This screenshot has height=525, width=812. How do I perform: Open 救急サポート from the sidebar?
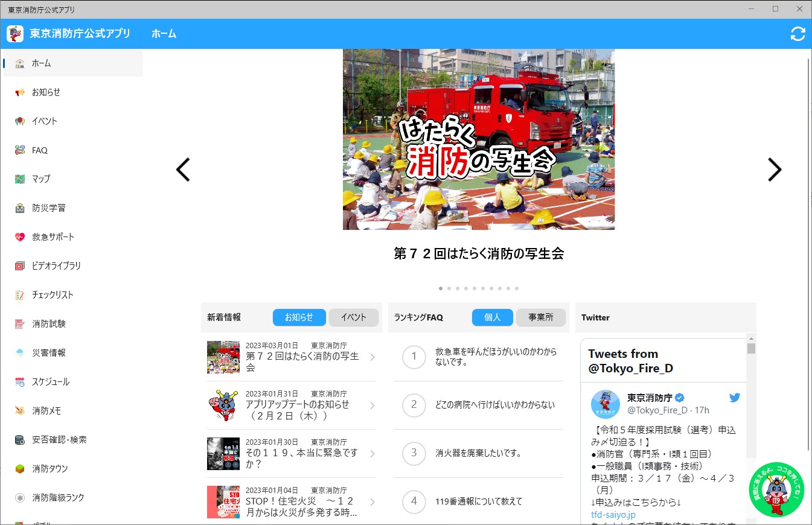pos(72,237)
